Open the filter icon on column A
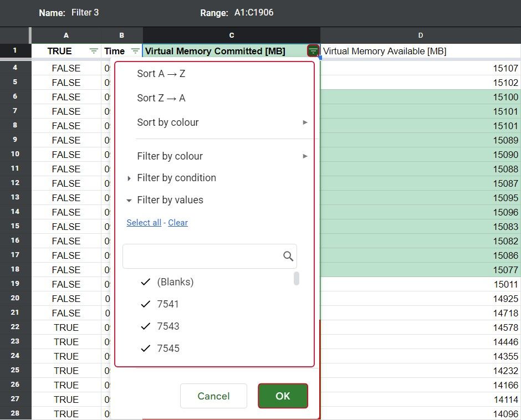This screenshot has height=420, width=521. (93, 51)
